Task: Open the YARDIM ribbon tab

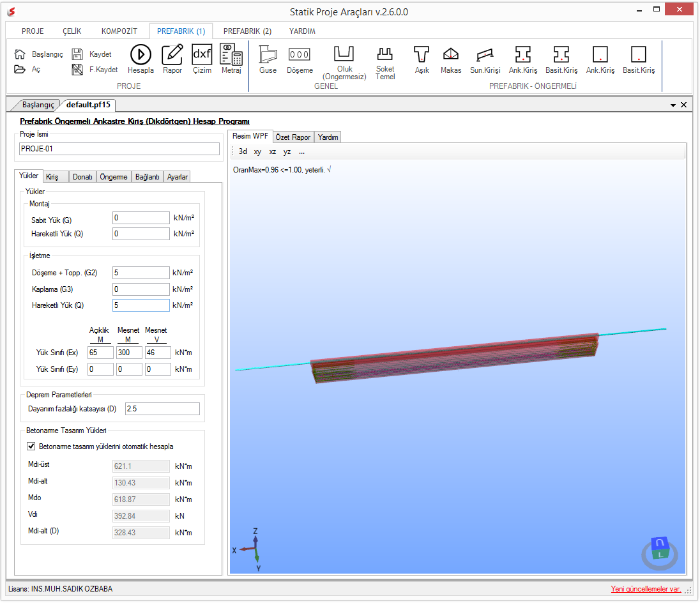Action: (x=302, y=31)
